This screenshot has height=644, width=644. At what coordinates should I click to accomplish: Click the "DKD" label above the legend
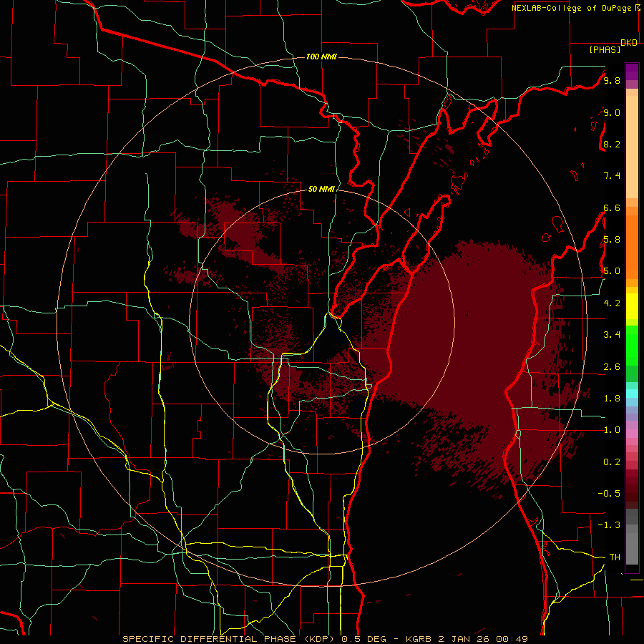(629, 43)
